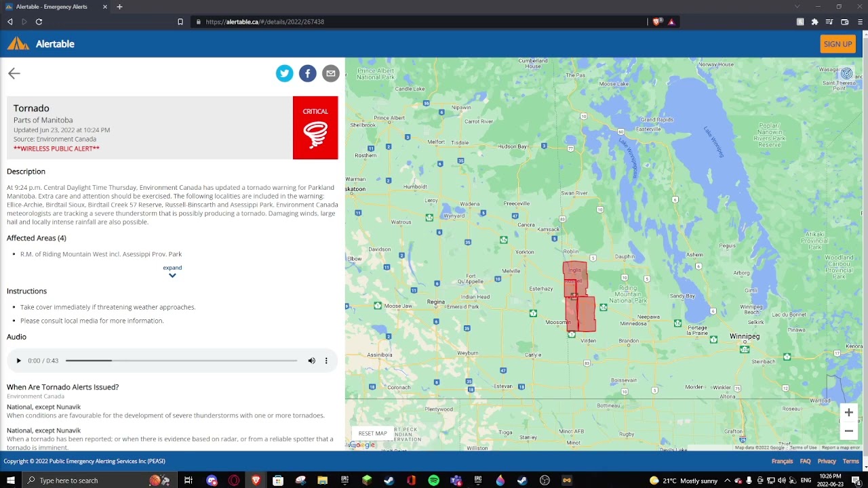The height and width of the screenshot is (488, 868).
Task: Click 'Source: Environment Canada' text
Action: 55,139
